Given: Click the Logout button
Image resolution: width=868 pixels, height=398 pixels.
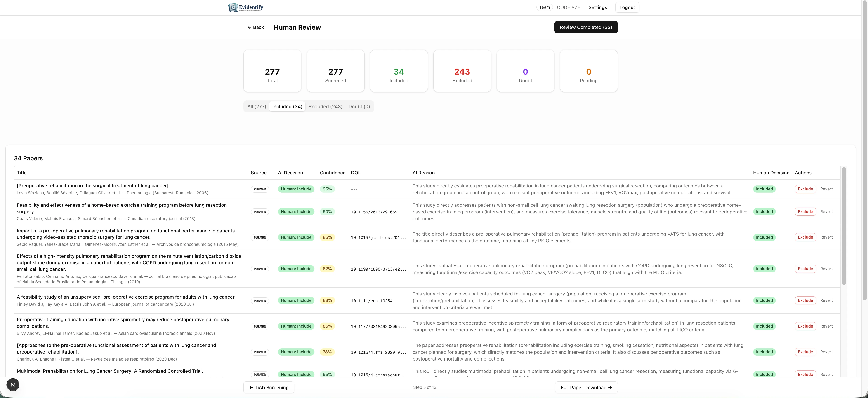Looking at the screenshot, I should tap(627, 7).
